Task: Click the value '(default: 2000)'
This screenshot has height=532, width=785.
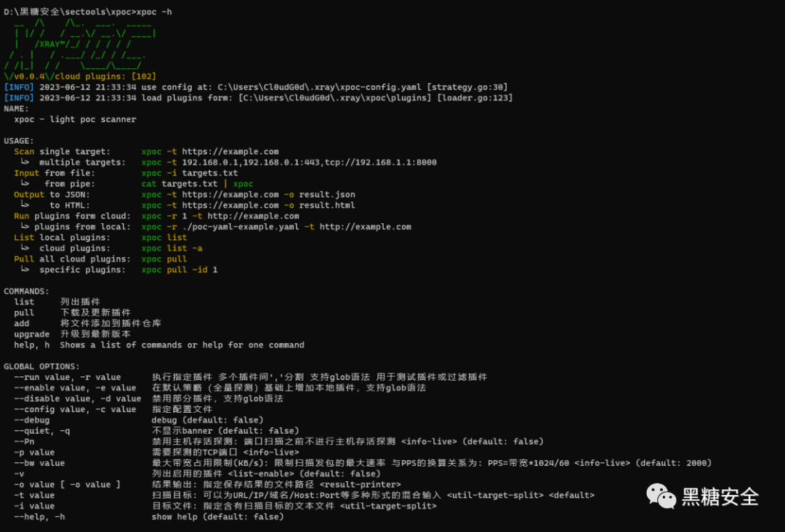Action: [673, 464]
